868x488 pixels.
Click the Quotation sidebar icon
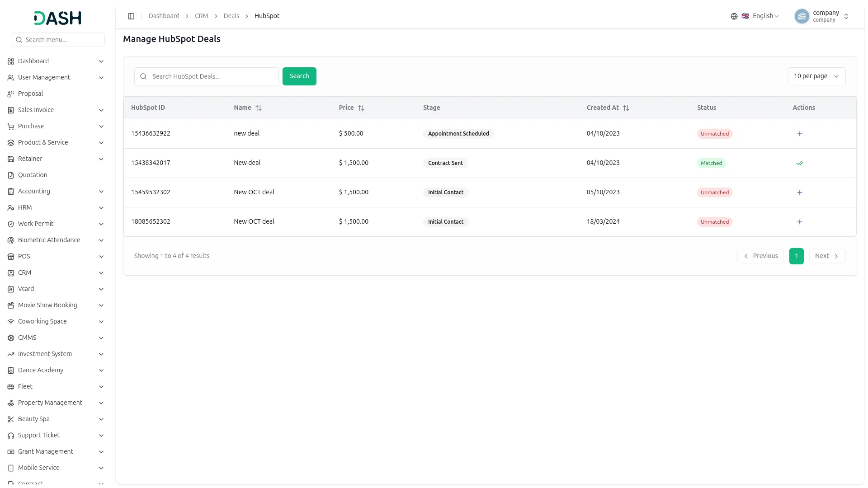coord(11,175)
